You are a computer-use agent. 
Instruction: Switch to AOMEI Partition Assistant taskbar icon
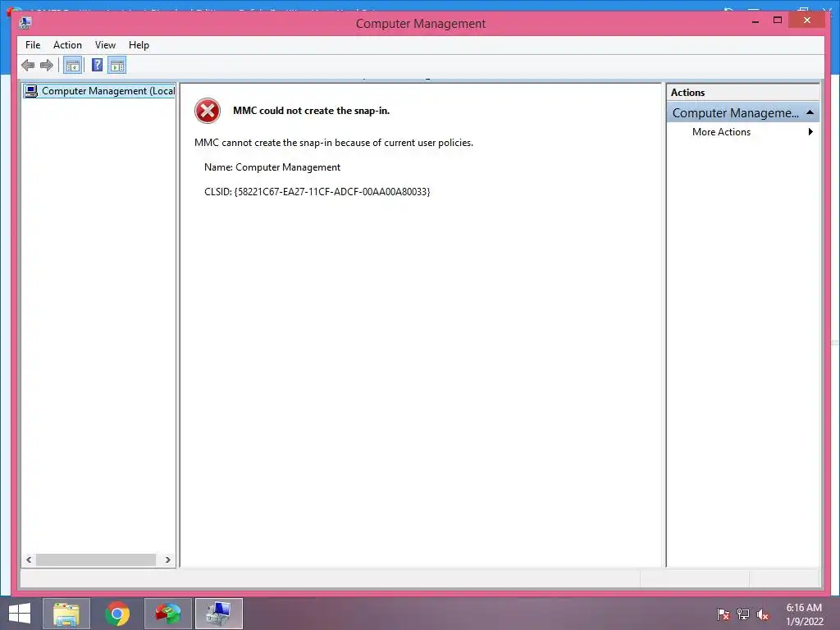click(168, 614)
